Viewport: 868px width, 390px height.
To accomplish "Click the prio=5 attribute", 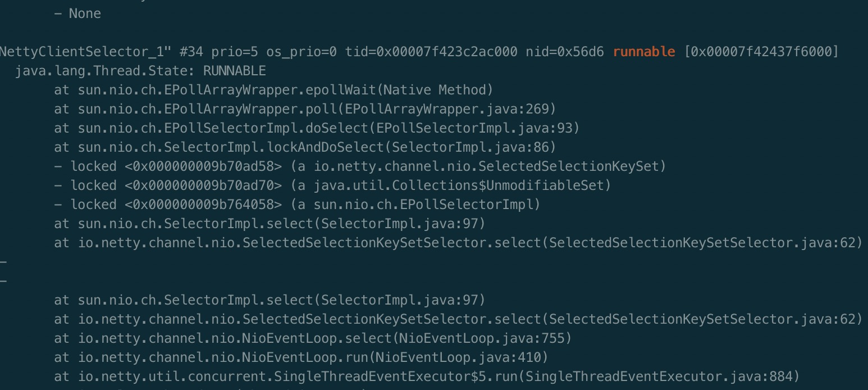I will coord(235,52).
